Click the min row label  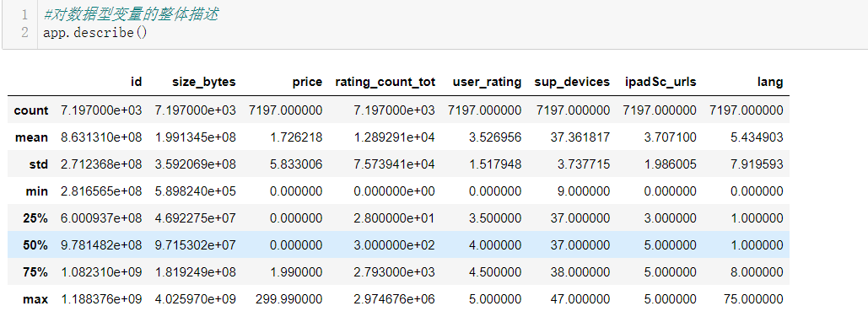tap(37, 191)
